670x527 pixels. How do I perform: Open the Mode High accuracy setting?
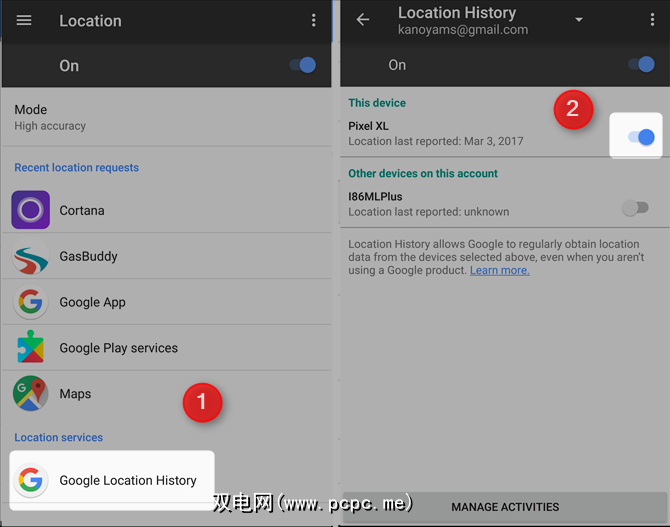click(x=167, y=117)
